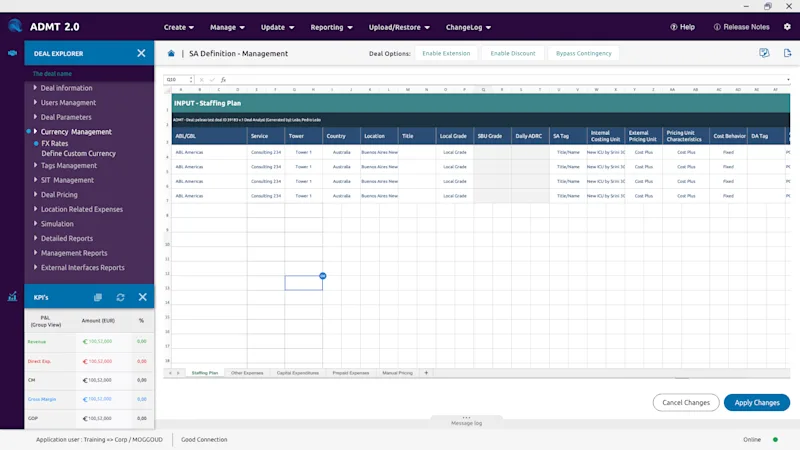This screenshot has width=800, height=450.
Task: Expand SIT Management tree node
Action: 35,180
